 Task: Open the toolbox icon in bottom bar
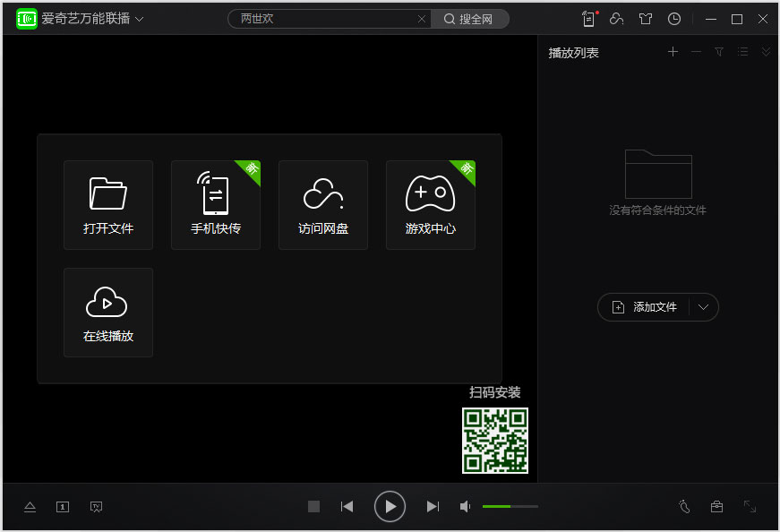pos(716,506)
